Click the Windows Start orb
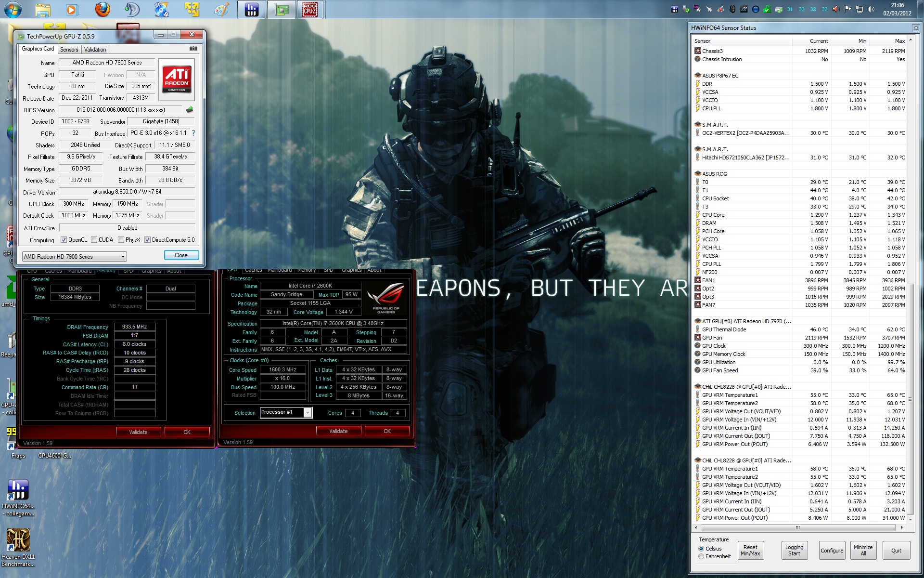The image size is (924, 578). [x=13, y=9]
